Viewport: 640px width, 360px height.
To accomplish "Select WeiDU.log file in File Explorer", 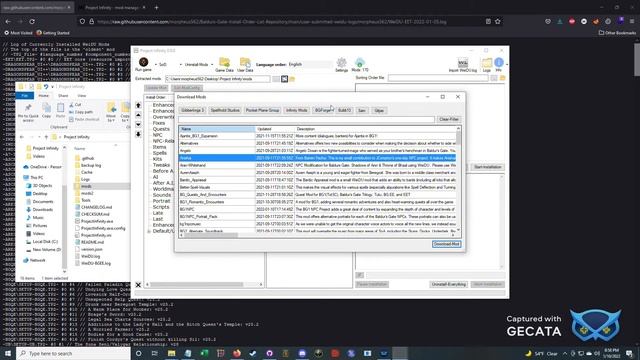I will (90, 256).
